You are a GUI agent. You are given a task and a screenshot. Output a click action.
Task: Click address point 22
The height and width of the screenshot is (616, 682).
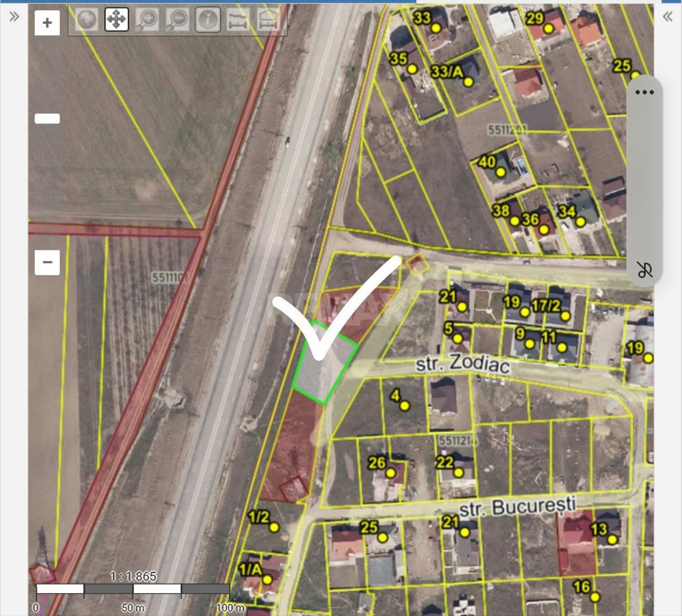[x=458, y=472]
